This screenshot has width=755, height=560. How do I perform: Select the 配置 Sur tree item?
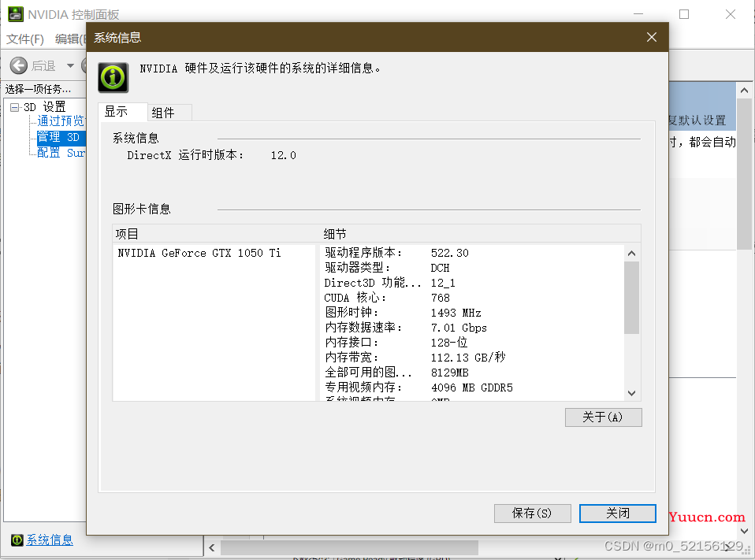click(x=61, y=153)
